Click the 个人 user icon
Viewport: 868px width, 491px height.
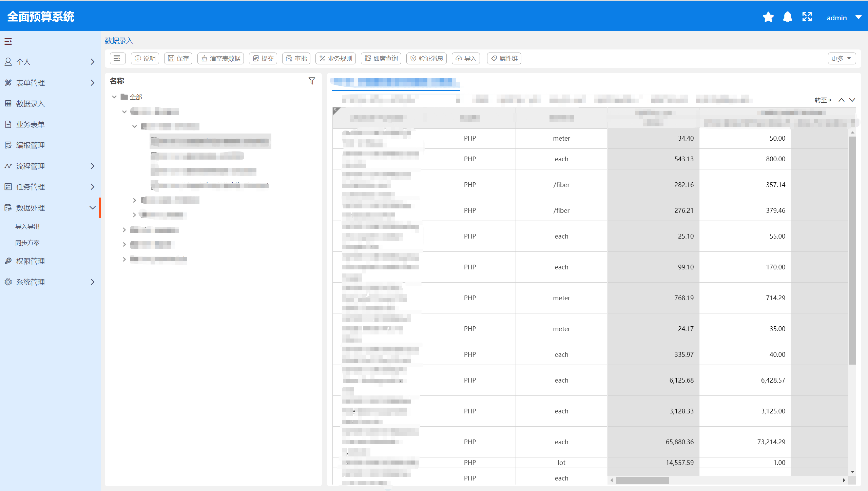coord(8,62)
